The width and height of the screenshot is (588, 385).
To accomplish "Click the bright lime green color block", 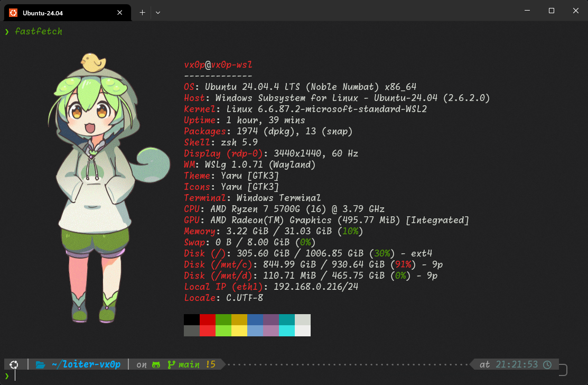I will click(223, 331).
